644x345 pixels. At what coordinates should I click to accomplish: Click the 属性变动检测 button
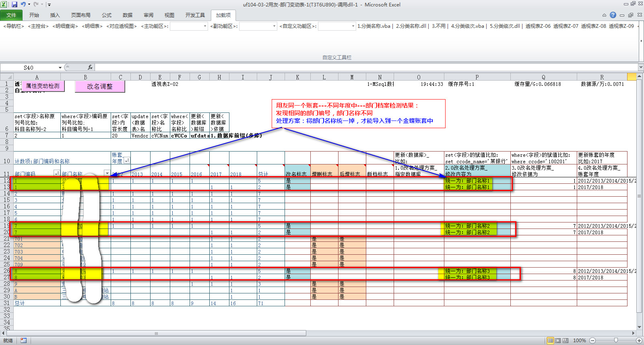point(43,86)
